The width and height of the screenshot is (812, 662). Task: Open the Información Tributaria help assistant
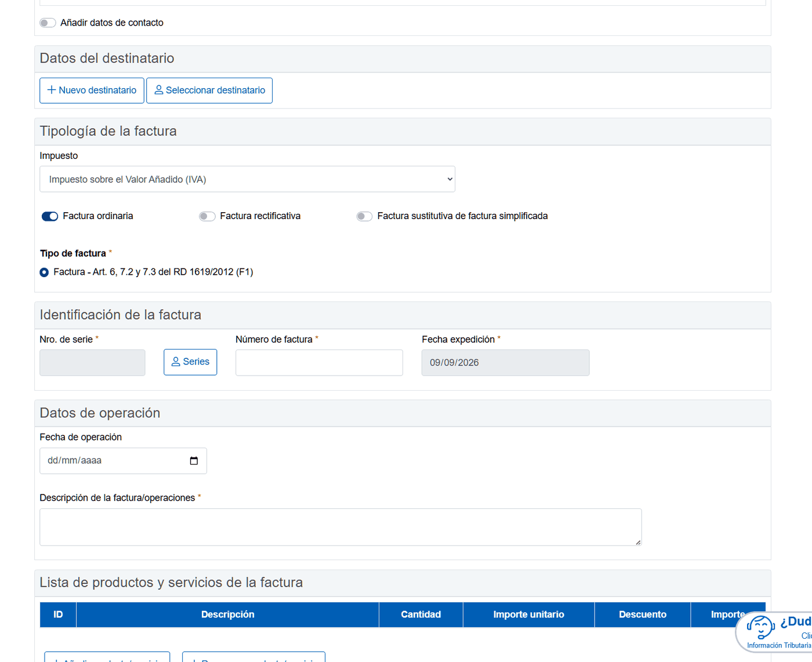pos(775,632)
